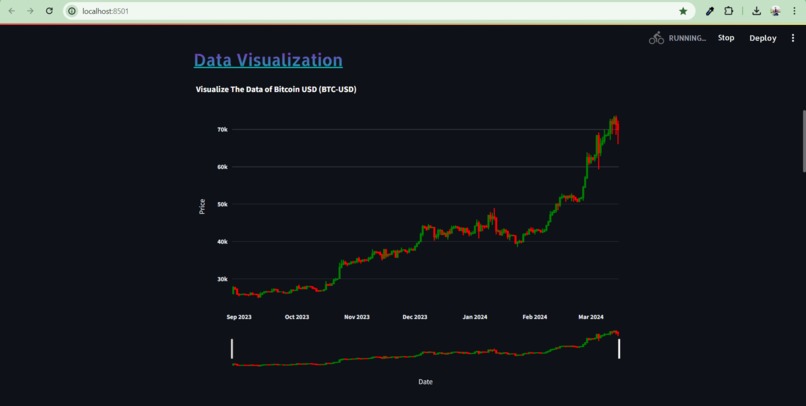
Task: Open the browser profile avatar
Action: (x=775, y=11)
